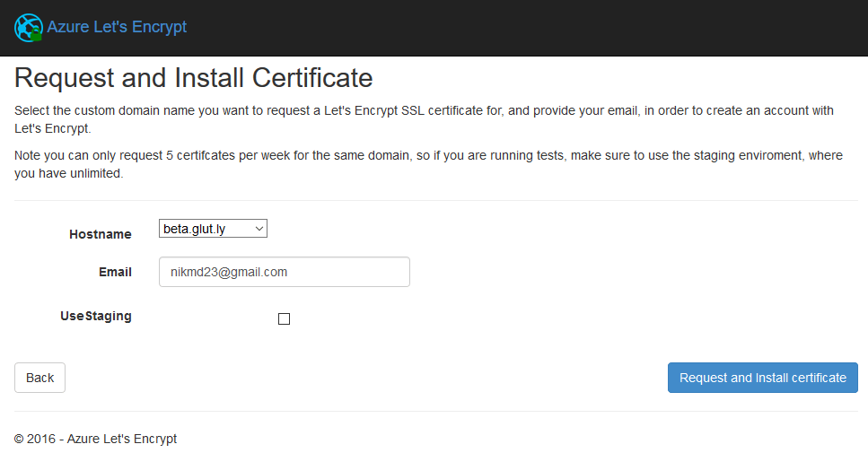Open the "Azure Let's Encrypt" brand link
868x453 pixels.
coord(117,27)
